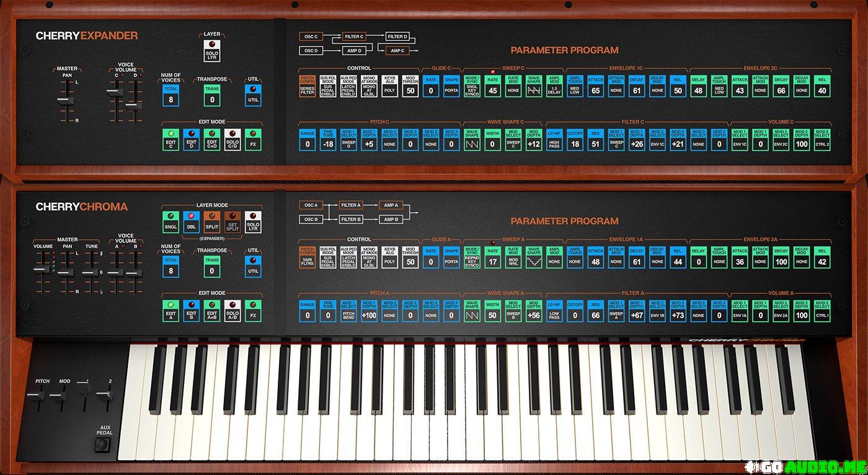Toggle Solo A/B button

pyautogui.click(x=232, y=311)
